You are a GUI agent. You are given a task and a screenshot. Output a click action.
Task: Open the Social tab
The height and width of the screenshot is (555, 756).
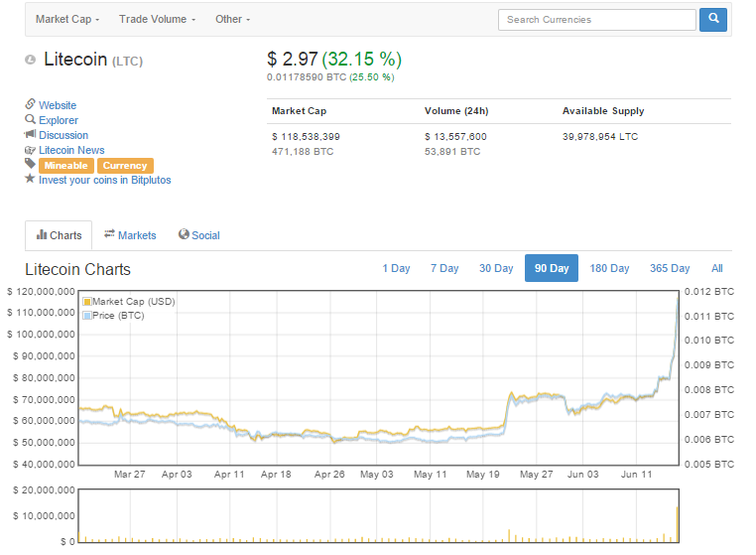click(199, 235)
